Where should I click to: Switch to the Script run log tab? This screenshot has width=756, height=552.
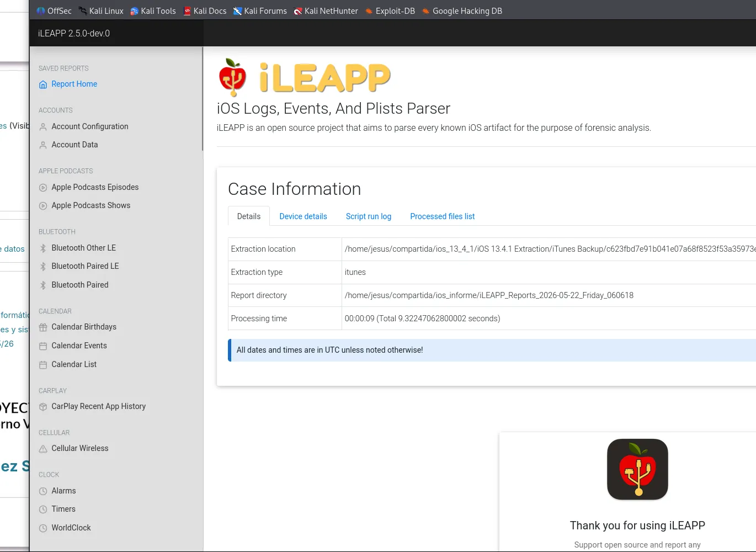[x=369, y=216]
